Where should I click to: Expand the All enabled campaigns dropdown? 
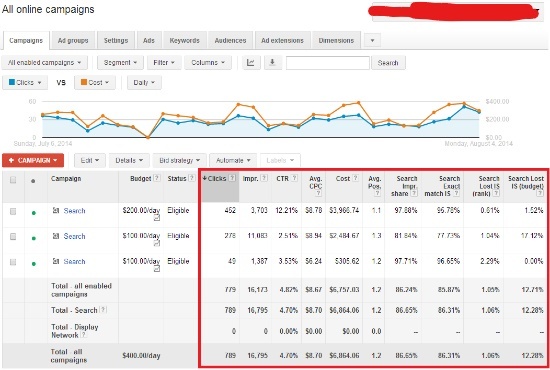pos(44,62)
